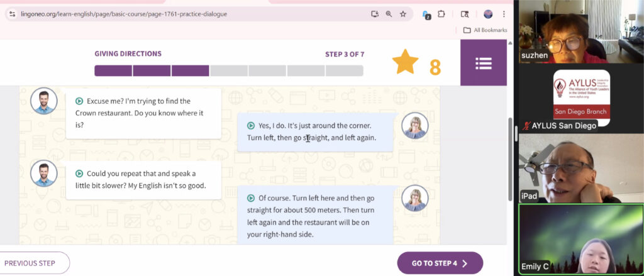This screenshot has width=644, height=276.
Task: Open the browser zoom magnifier icon
Action: [389, 14]
